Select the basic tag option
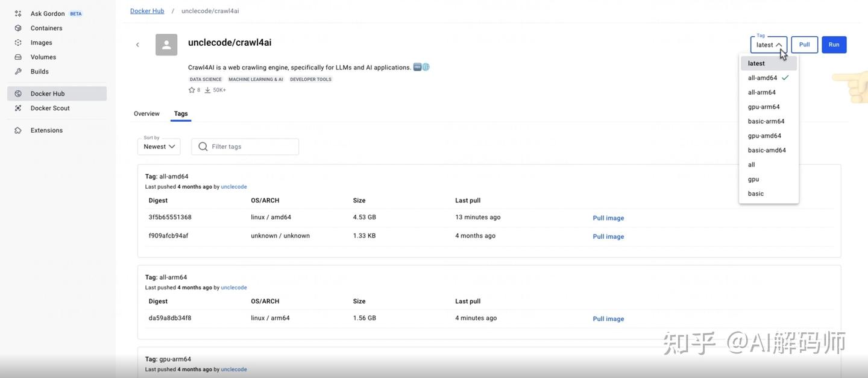Screen dimensions: 868x378 pyautogui.click(x=769, y=194)
